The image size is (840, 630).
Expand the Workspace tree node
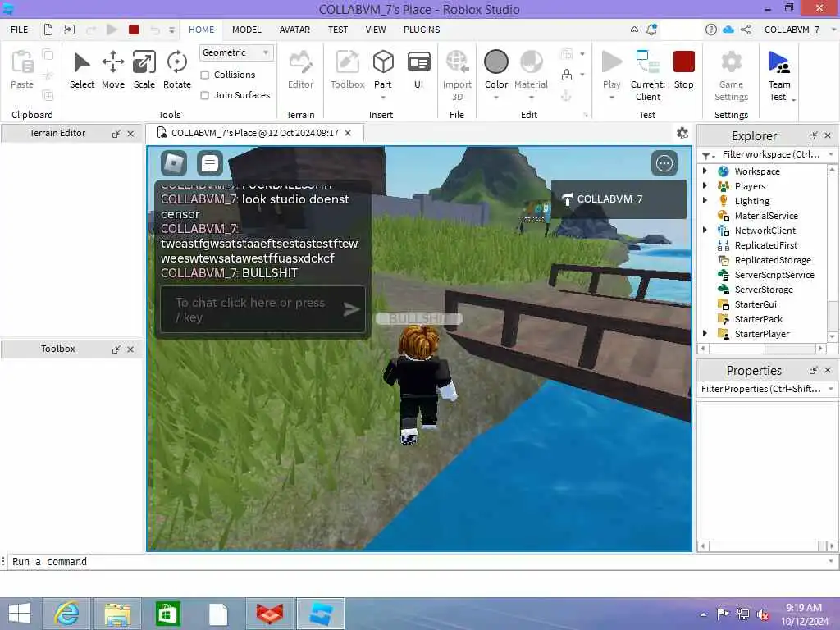(705, 171)
